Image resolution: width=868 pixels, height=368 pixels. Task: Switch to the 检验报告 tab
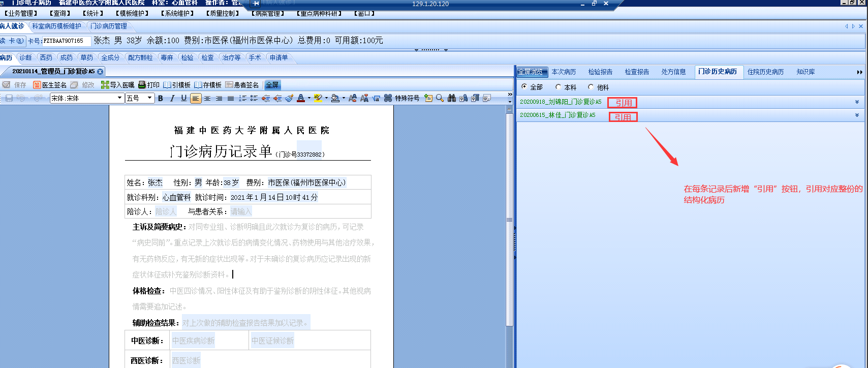pos(600,72)
